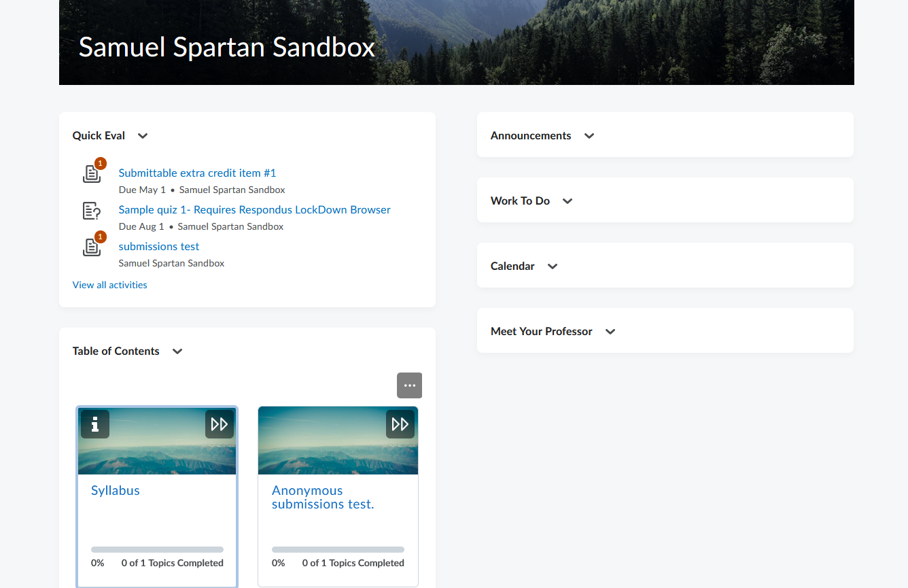Click the Samuel Spartan Sandbox banner title
This screenshot has height=588, width=908.
226,47
